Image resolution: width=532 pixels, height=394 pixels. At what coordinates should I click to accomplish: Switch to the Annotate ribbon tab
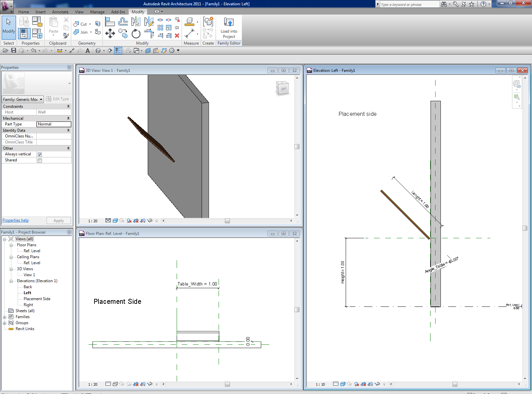(60, 12)
